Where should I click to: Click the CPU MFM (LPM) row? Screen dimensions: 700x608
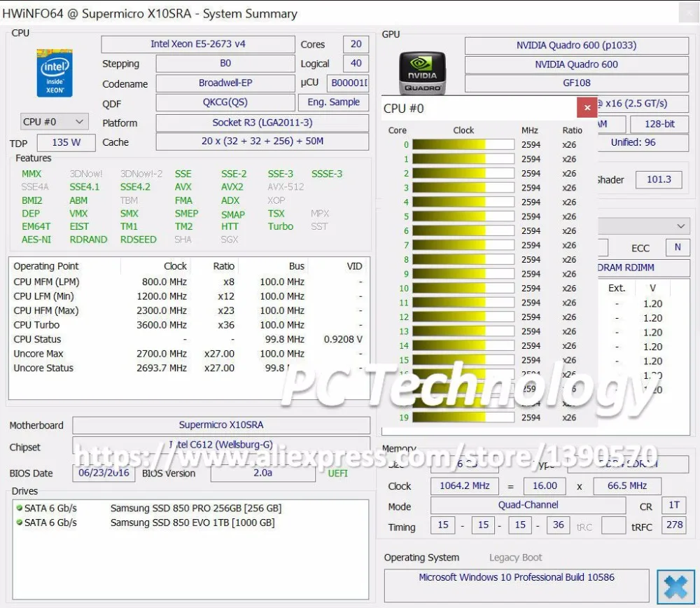[189, 282]
